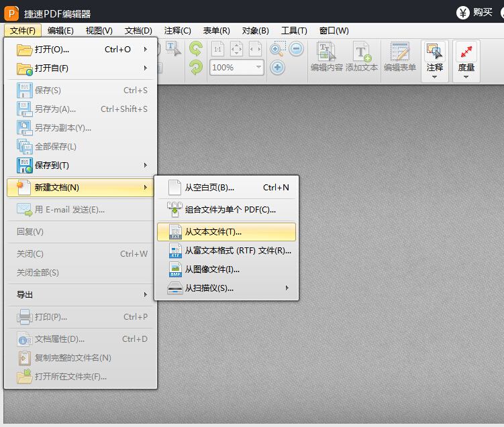Expand the 从扫描仪(S) submenu arrow
This screenshot has width=504, height=427.
[287, 288]
